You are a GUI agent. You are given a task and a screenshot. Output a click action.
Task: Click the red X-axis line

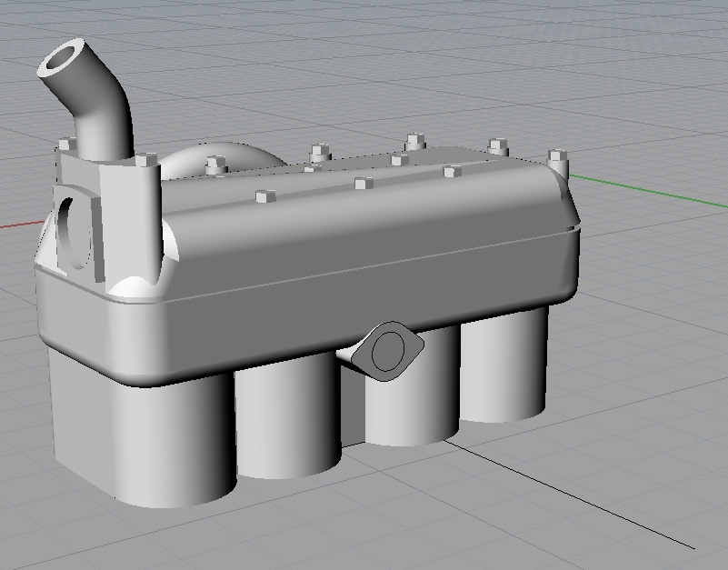point(20,224)
